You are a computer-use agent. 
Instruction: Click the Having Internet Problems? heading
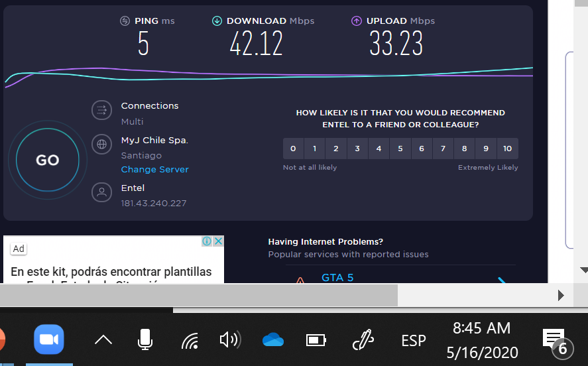(x=325, y=242)
